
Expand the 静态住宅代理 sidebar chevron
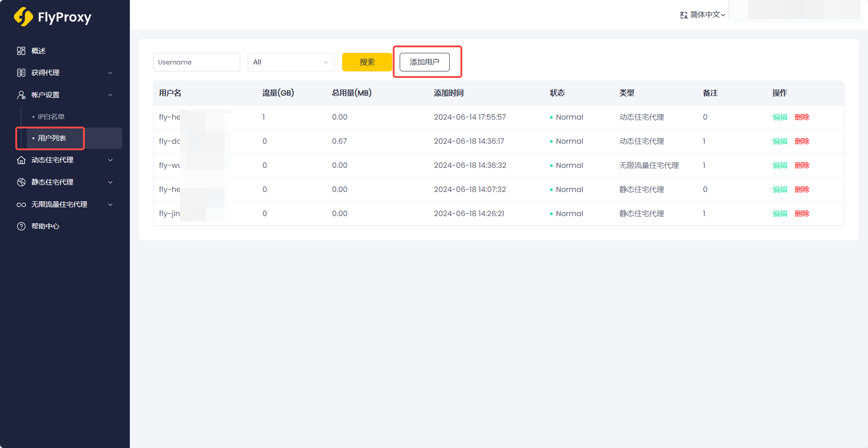click(x=110, y=182)
